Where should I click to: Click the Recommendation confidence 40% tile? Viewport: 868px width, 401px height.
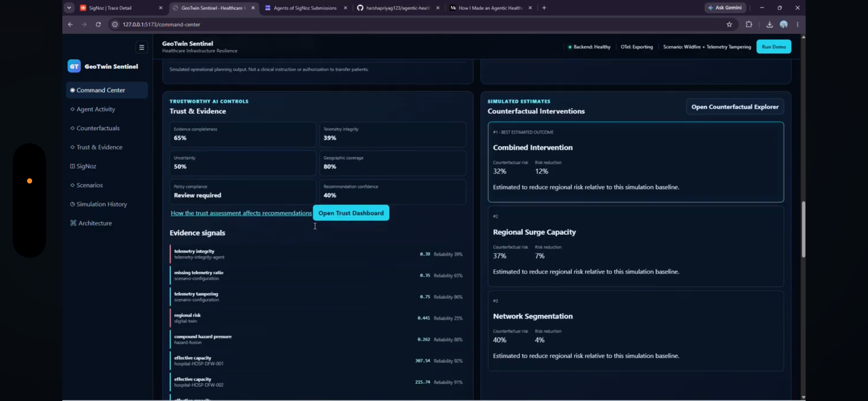(x=393, y=192)
